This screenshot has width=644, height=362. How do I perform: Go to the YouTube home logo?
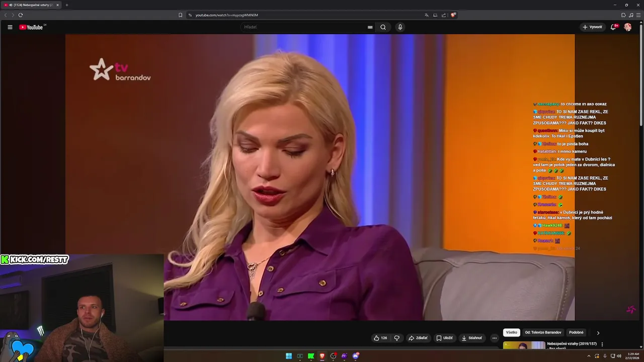coord(31,27)
